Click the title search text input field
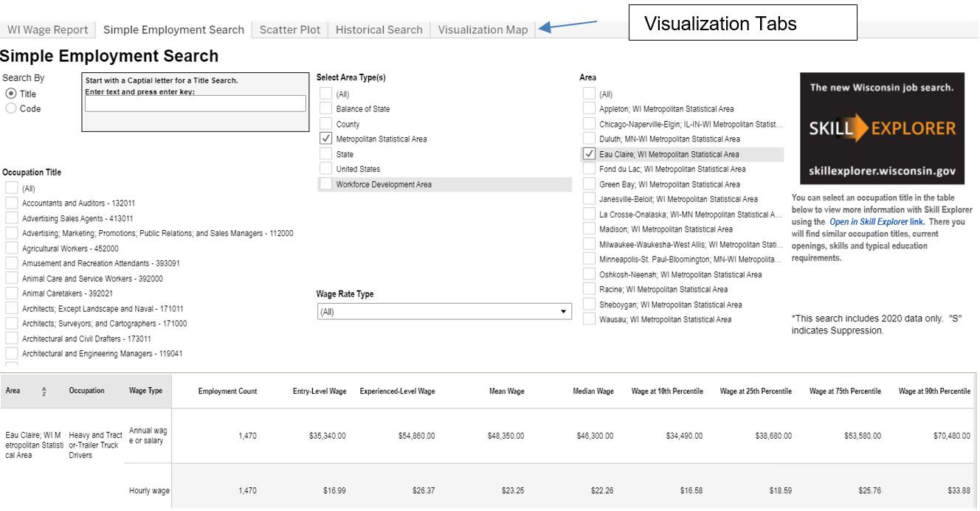This screenshot has width=980, height=511. pyautogui.click(x=195, y=104)
